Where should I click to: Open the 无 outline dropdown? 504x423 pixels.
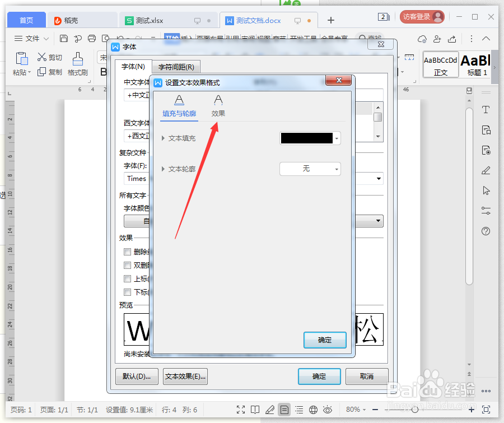pyautogui.click(x=310, y=170)
